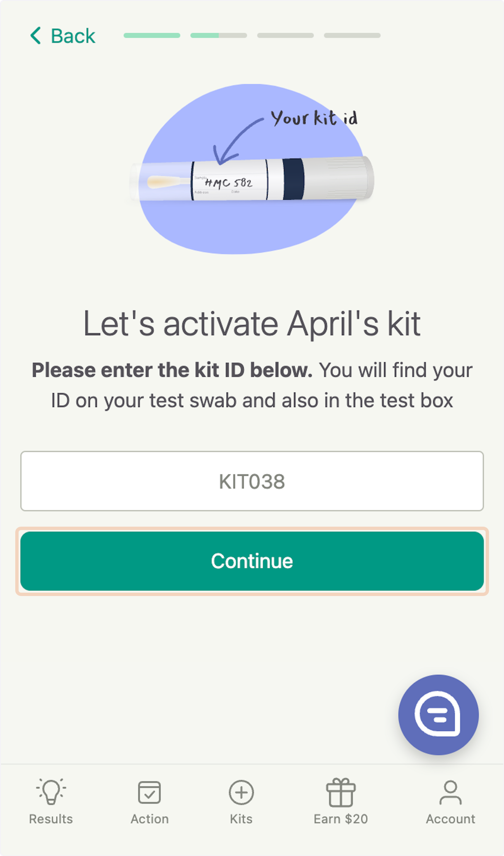Click the second half-filled progress bar
The height and width of the screenshot is (856, 504).
(219, 35)
